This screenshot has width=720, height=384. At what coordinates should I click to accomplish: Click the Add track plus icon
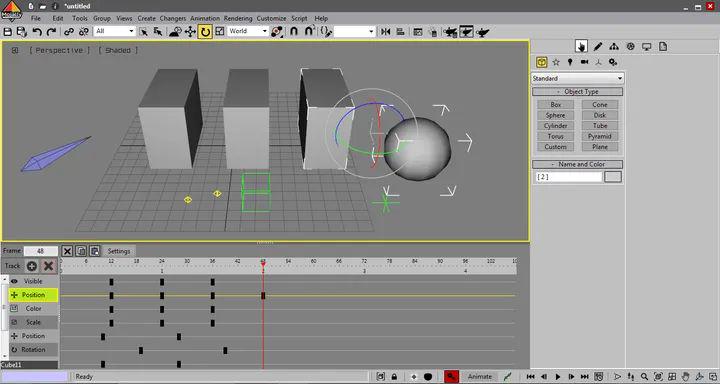pyautogui.click(x=32, y=266)
